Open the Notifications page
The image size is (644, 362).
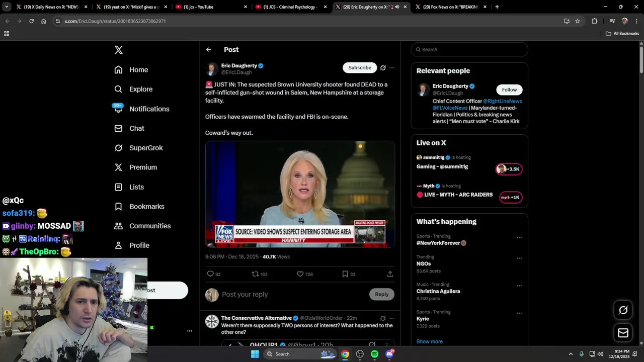(x=141, y=109)
